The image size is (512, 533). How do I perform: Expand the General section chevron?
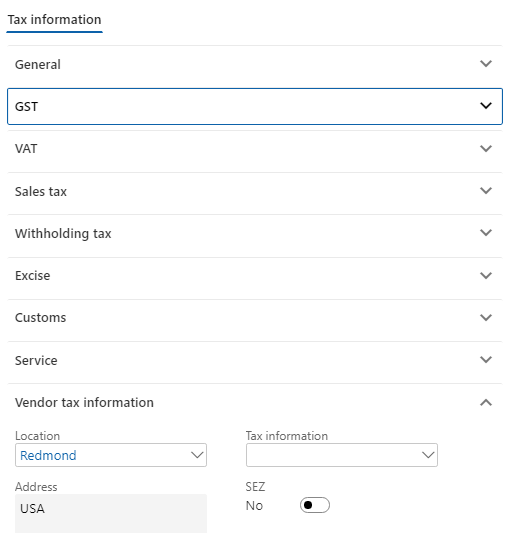pyautogui.click(x=486, y=64)
